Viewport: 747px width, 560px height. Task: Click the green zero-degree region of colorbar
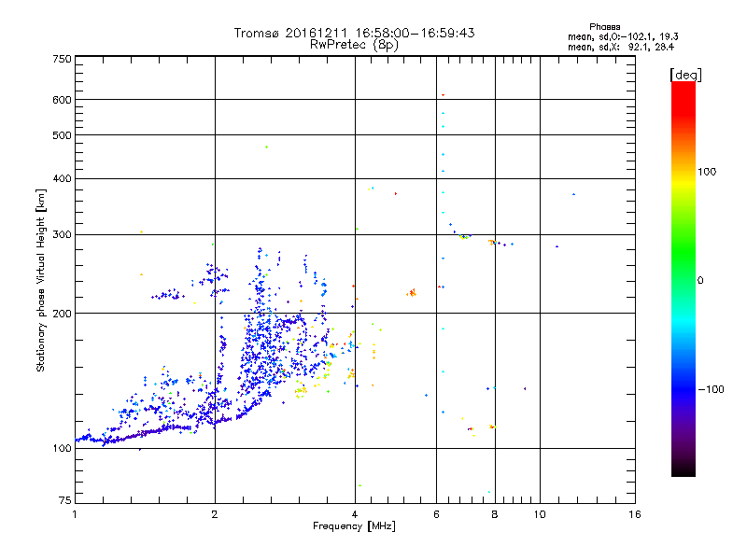pos(684,279)
